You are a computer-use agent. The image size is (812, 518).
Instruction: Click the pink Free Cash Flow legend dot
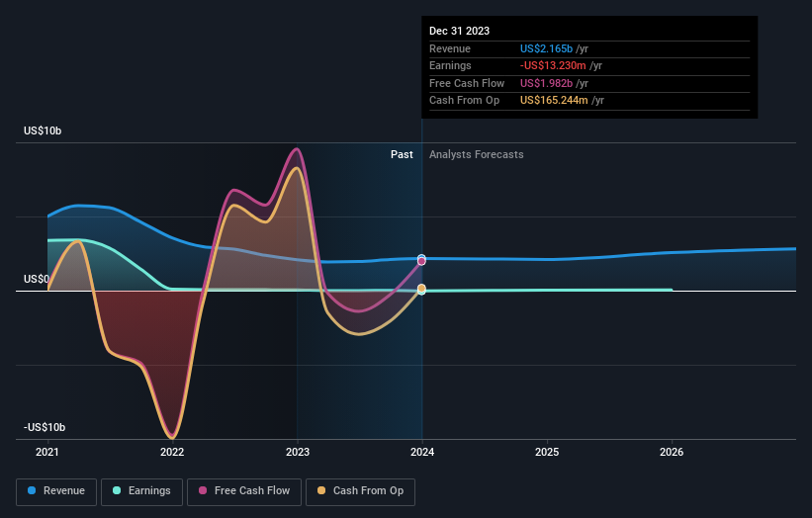click(203, 490)
